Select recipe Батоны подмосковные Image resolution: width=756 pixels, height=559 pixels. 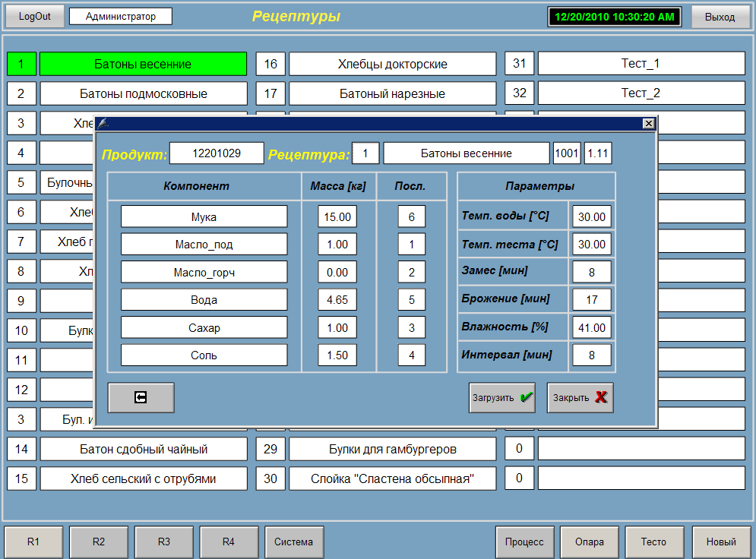[144, 93]
